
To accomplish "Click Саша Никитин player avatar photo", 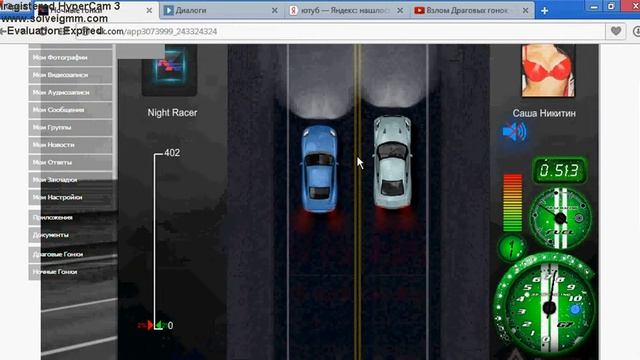I will (548, 71).
